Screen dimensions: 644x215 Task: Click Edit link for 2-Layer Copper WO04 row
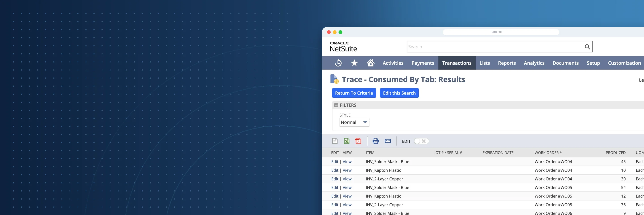click(x=335, y=179)
